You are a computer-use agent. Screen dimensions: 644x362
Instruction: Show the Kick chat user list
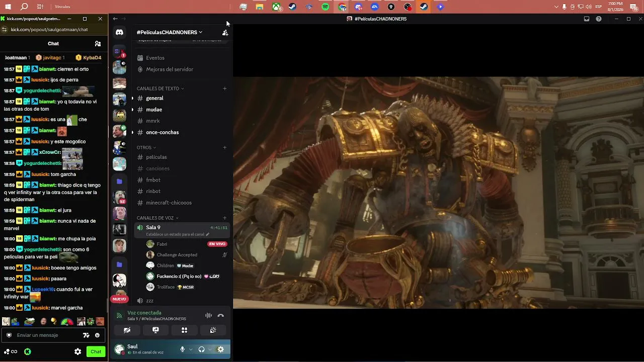[x=98, y=44]
